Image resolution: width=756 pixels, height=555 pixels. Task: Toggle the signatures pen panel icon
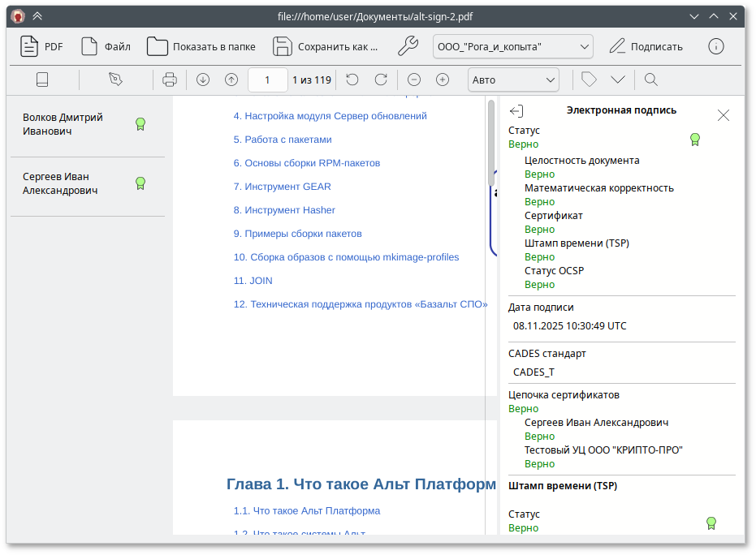click(x=115, y=80)
